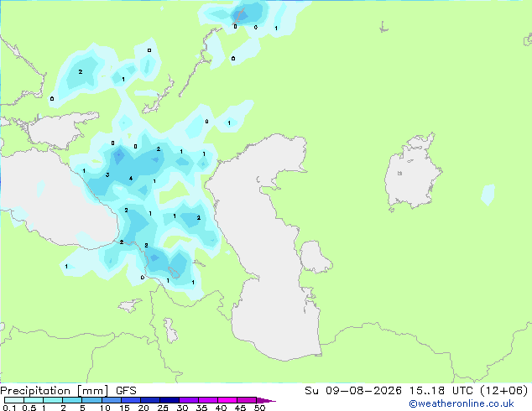Click the 0.1–0.5 mm palest legend swatch
This screenshot has width=532, height=411.
(14, 400)
